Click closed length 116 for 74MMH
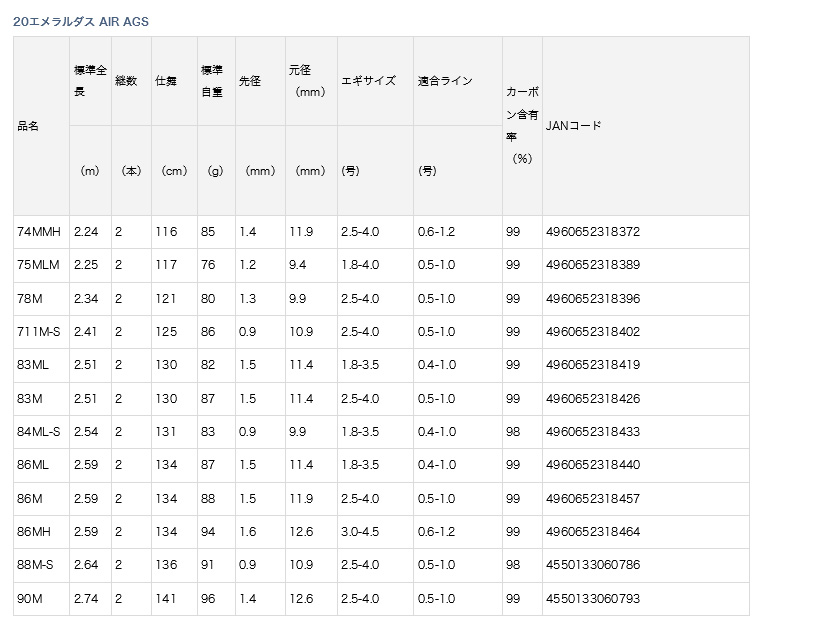 coord(166,232)
